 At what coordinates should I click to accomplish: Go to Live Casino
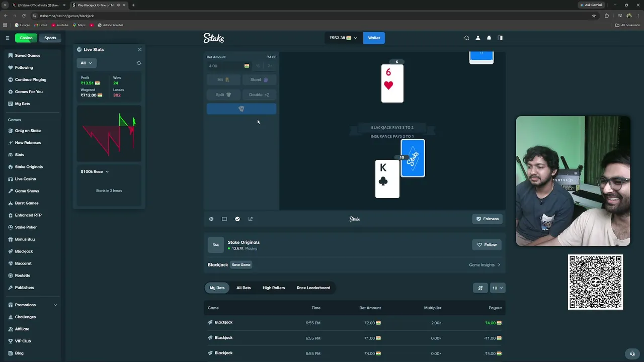click(x=31, y=179)
